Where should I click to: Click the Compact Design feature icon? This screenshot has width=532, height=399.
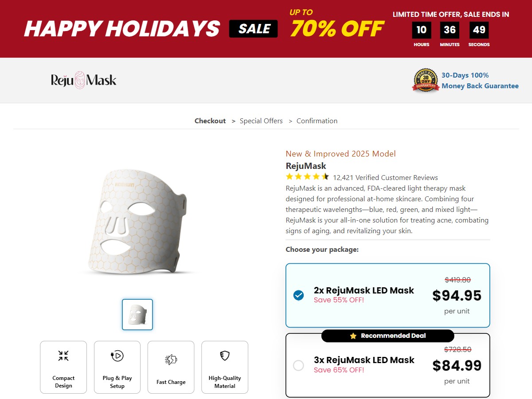click(x=63, y=356)
